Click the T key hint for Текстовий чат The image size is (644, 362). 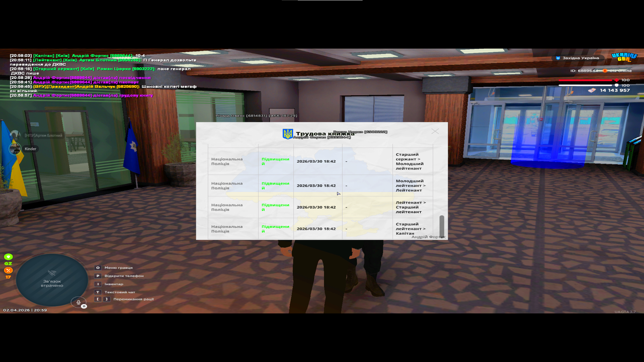click(x=98, y=292)
